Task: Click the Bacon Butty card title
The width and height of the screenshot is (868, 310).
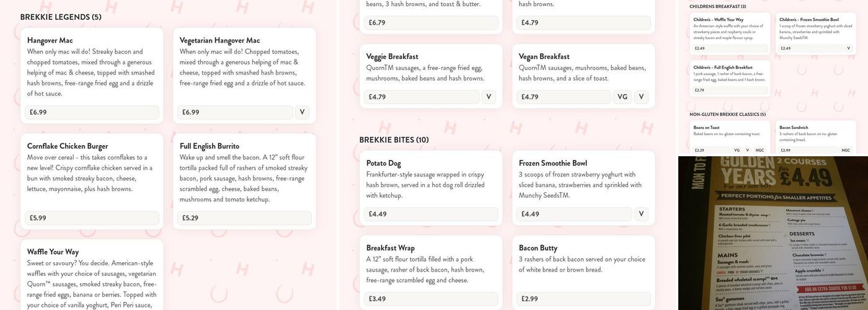Action: pos(538,248)
